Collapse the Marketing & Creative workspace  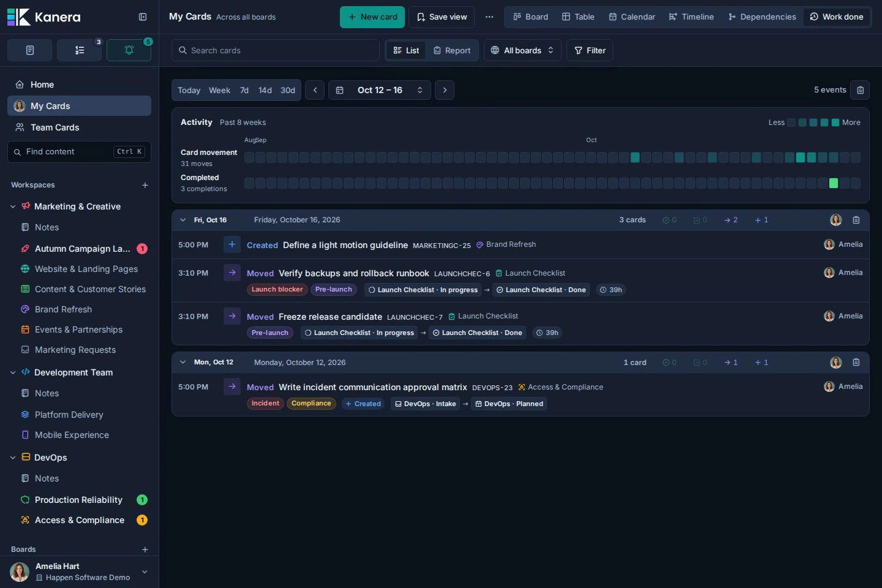coord(13,206)
